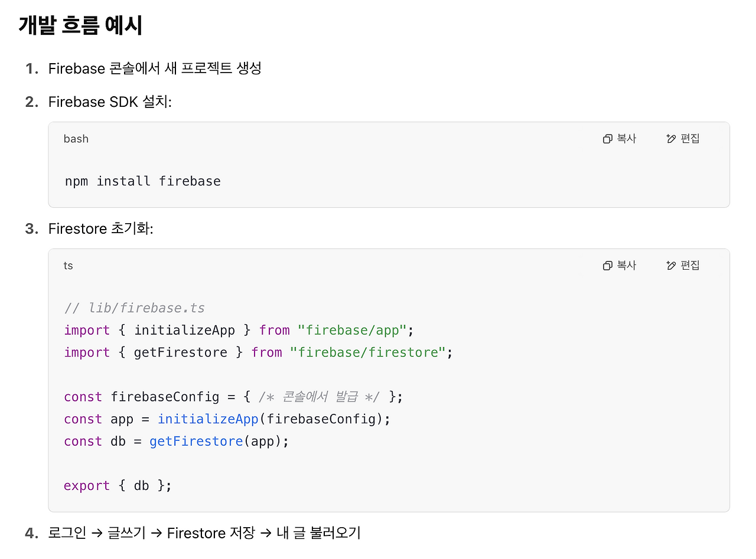This screenshot has height=559, width=756.
Task: Click the 'bash' language label
Action: pos(76,139)
